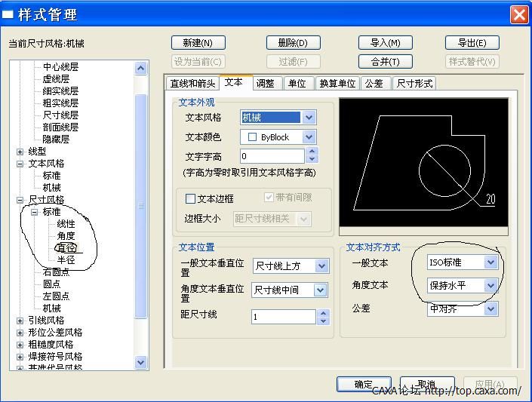Image resolution: width=532 pixels, height=402 pixels.
Task: Open the 角度文本 alignment dropdown (保持水平)
Action: click(463, 286)
